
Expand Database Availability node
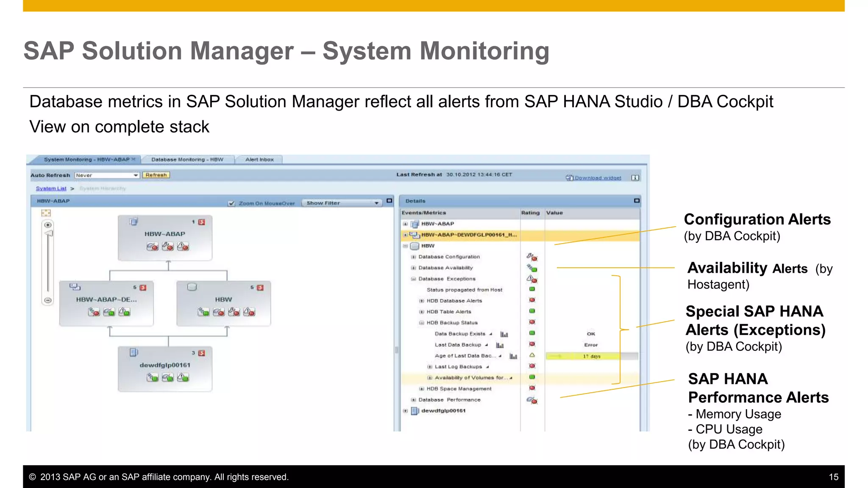(413, 268)
